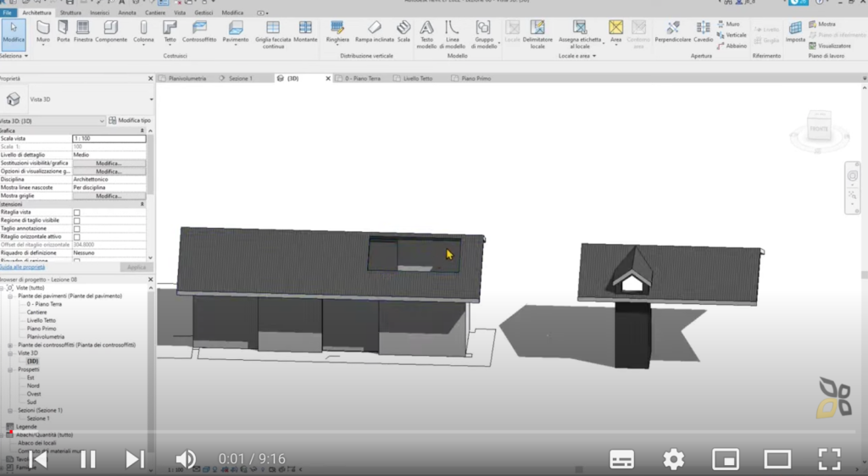
Task: Pause the video playback
Action: click(88, 459)
